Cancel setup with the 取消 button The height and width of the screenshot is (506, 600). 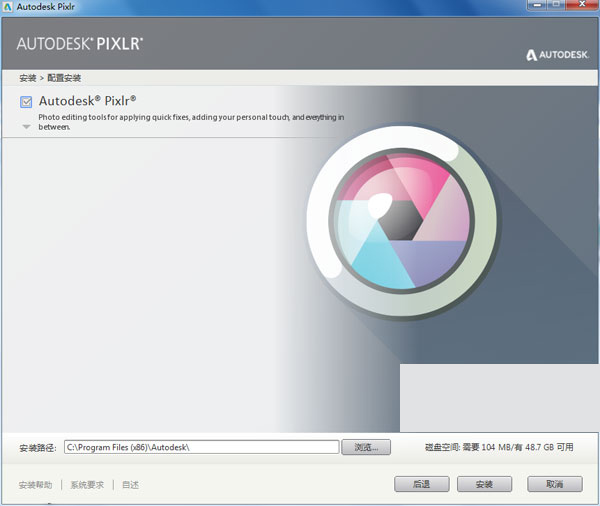coord(555,484)
